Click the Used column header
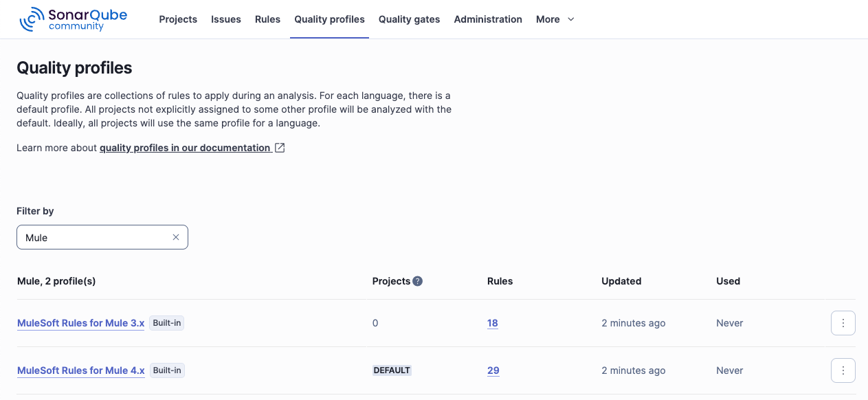868x400 pixels. [728, 281]
